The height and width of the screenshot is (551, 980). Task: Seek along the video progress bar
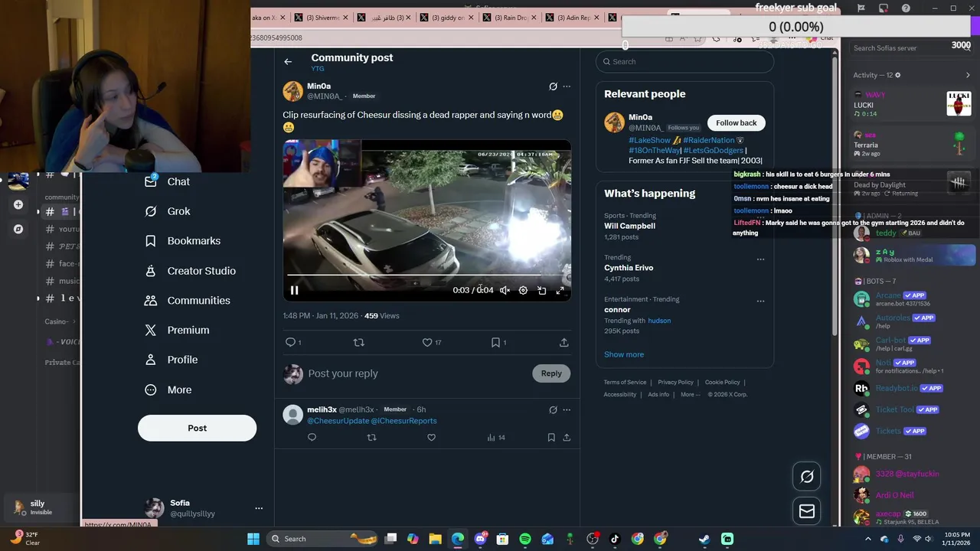click(426, 274)
